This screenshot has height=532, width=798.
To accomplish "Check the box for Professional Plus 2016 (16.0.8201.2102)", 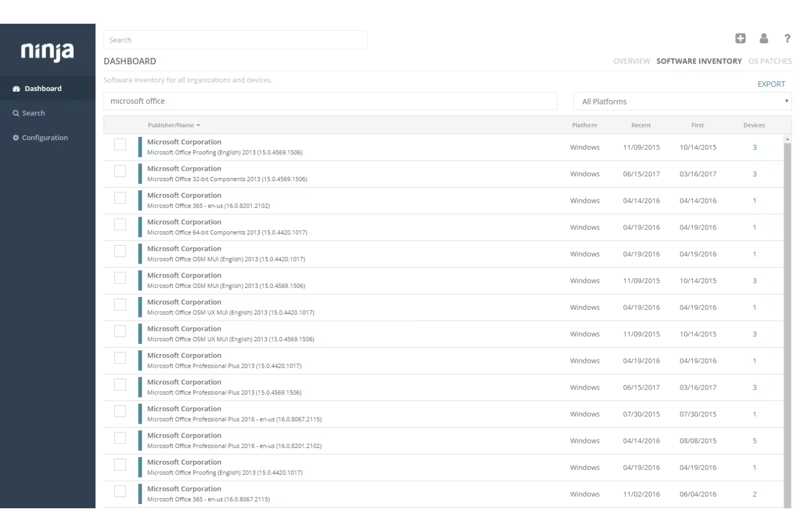I will [x=120, y=438].
